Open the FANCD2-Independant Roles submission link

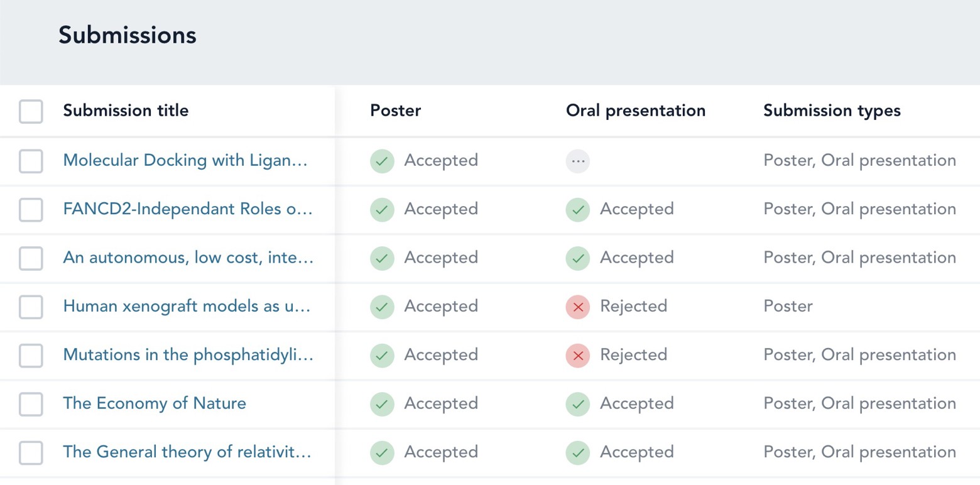pyautogui.click(x=187, y=209)
